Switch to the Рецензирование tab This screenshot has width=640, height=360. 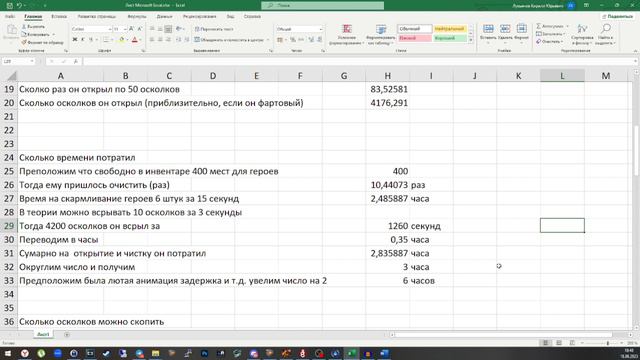pyautogui.click(x=199, y=17)
